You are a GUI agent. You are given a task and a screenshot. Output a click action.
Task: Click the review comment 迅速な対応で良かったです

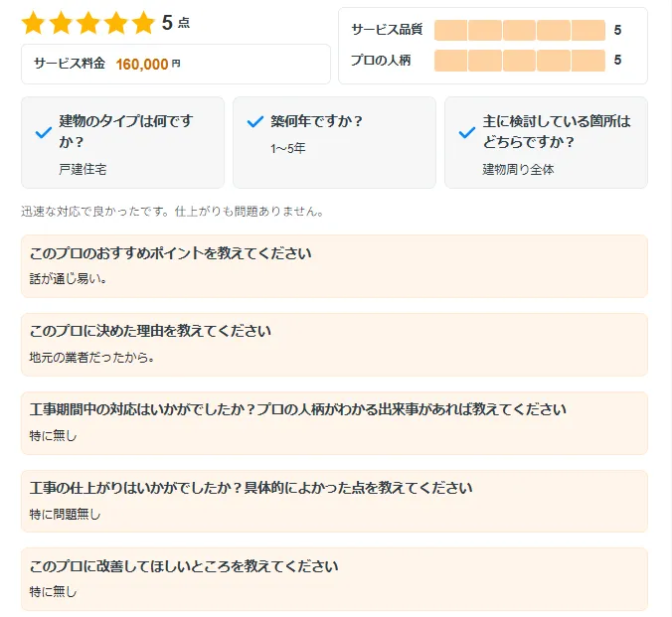click(172, 212)
